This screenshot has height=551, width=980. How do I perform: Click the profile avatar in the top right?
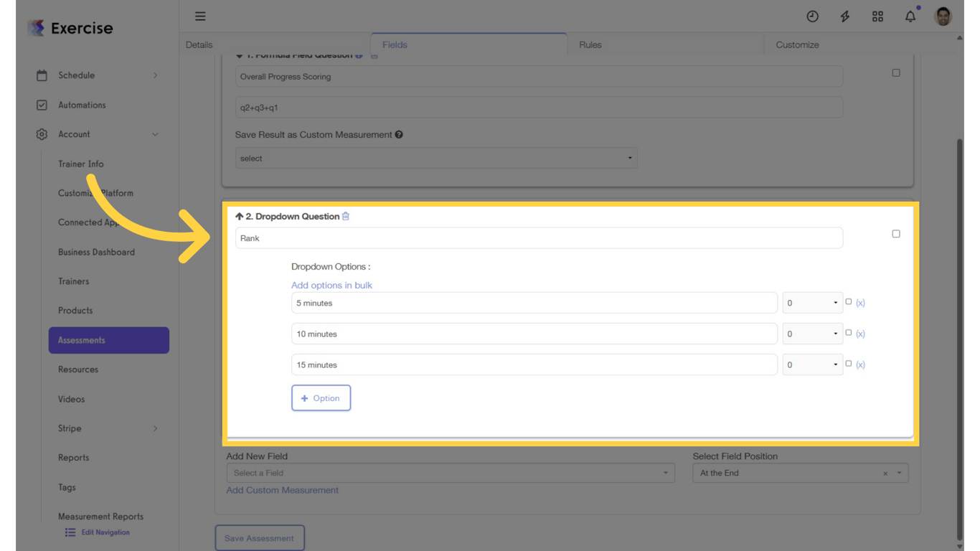[x=942, y=16]
